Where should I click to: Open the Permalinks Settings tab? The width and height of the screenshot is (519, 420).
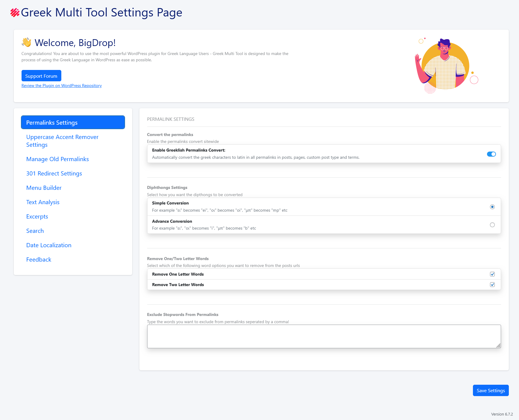[73, 123]
